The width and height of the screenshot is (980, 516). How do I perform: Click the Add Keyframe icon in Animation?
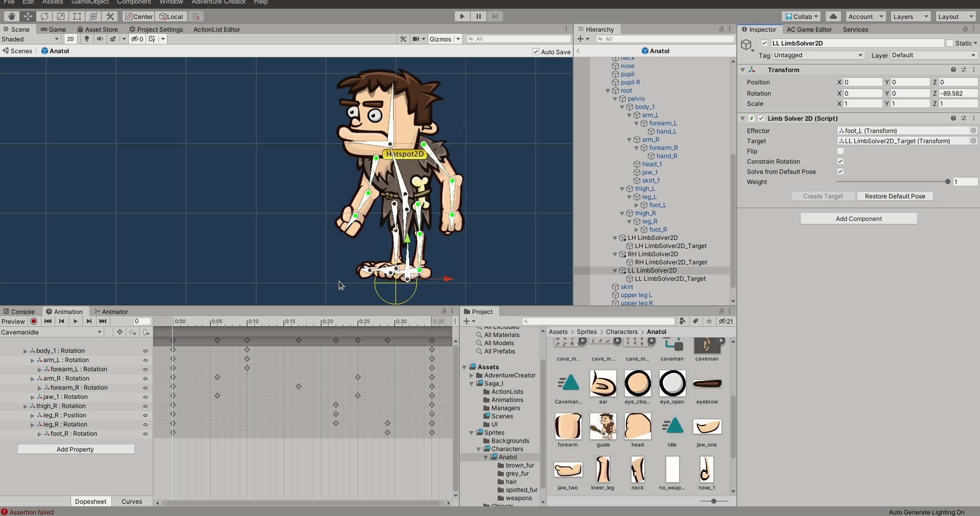coord(132,332)
